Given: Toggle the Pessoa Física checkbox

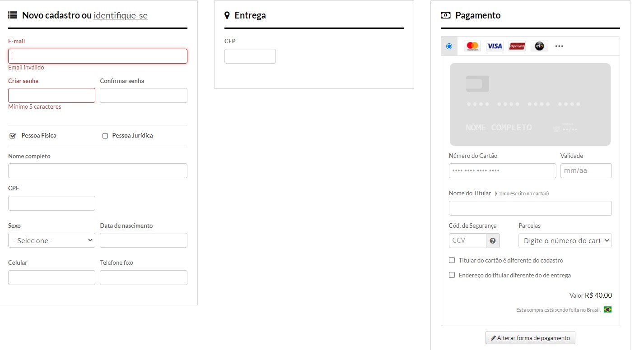Looking at the screenshot, I should [13, 136].
